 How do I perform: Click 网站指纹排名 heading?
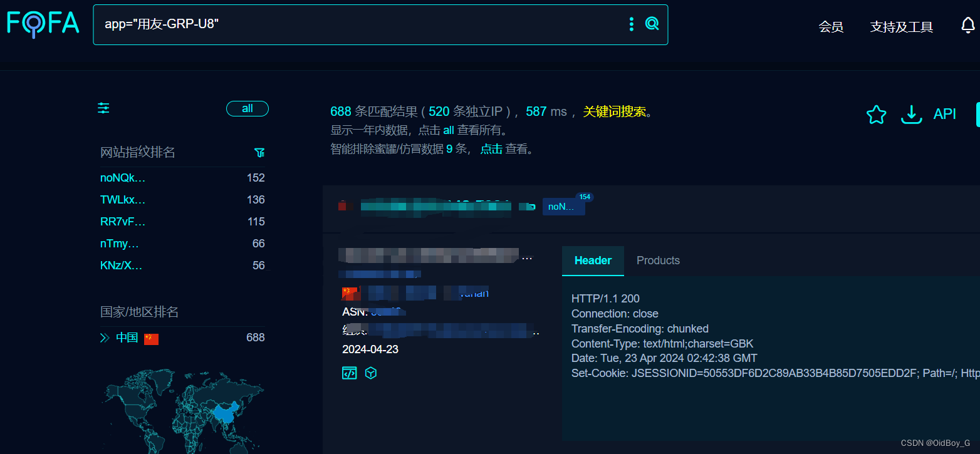(x=138, y=152)
